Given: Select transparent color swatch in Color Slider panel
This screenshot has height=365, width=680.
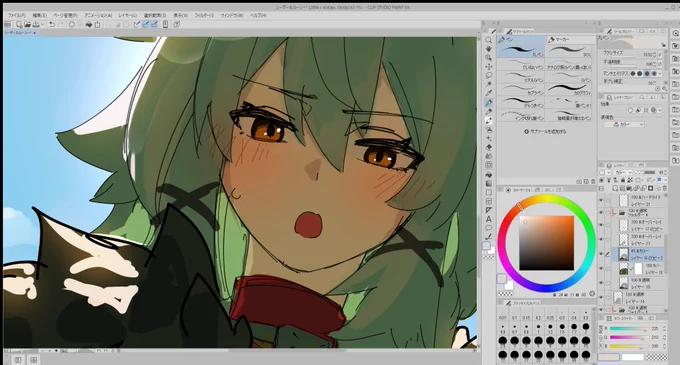Looking at the screenshot, I should tap(657, 357).
